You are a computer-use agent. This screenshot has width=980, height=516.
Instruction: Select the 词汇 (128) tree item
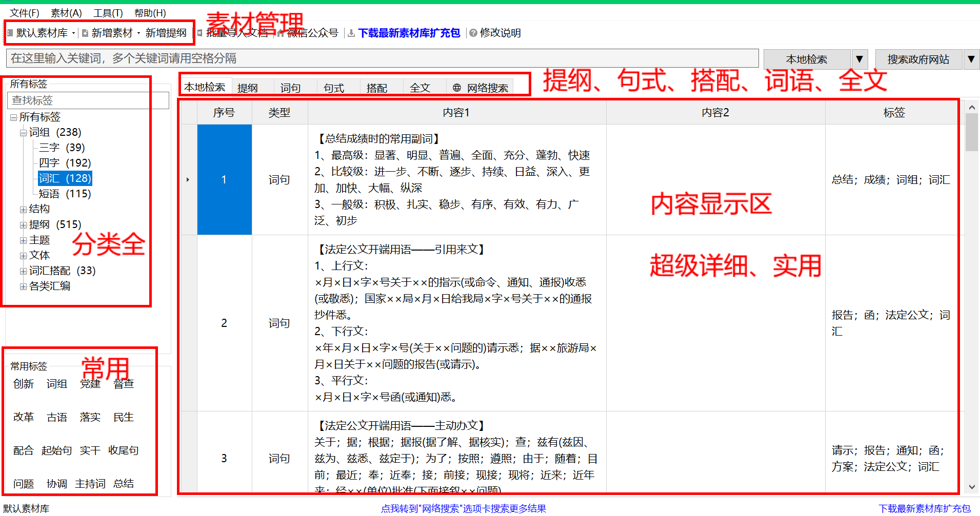tap(65, 178)
